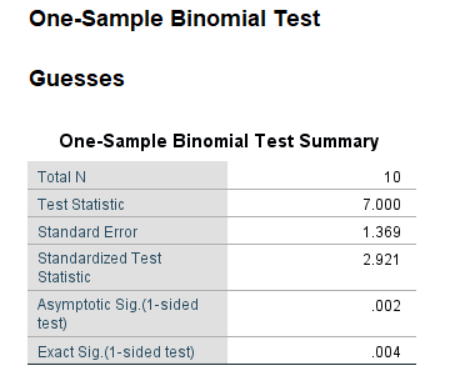Click the One-Sample Binomial Test heading
Screen dimensions: 449x378
pyautogui.click(x=175, y=19)
